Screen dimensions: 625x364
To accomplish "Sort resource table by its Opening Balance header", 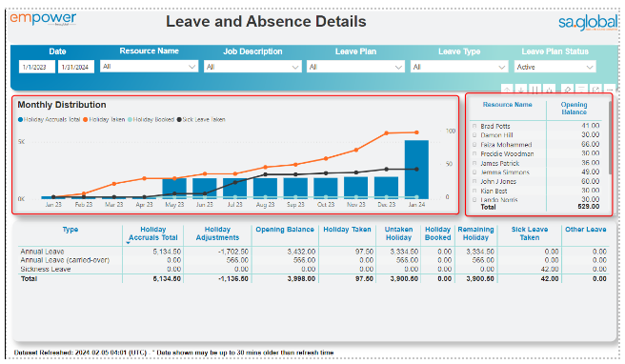I will click(x=574, y=108).
